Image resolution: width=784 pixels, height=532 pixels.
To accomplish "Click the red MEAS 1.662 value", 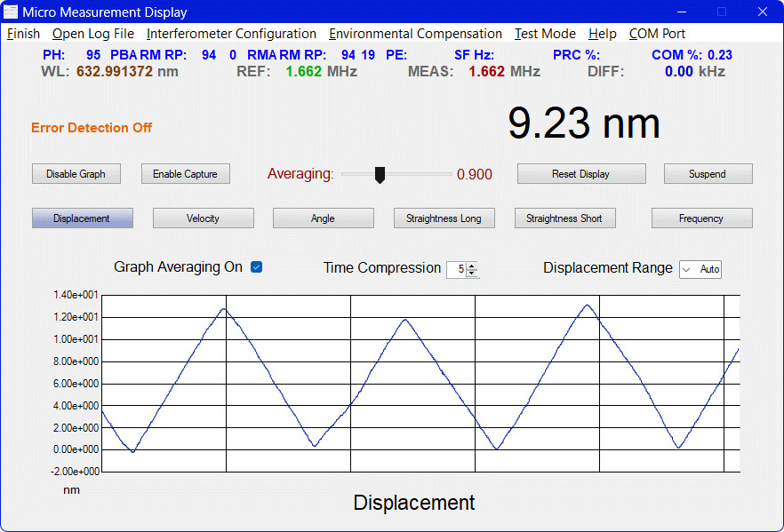I will click(x=486, y=71).
